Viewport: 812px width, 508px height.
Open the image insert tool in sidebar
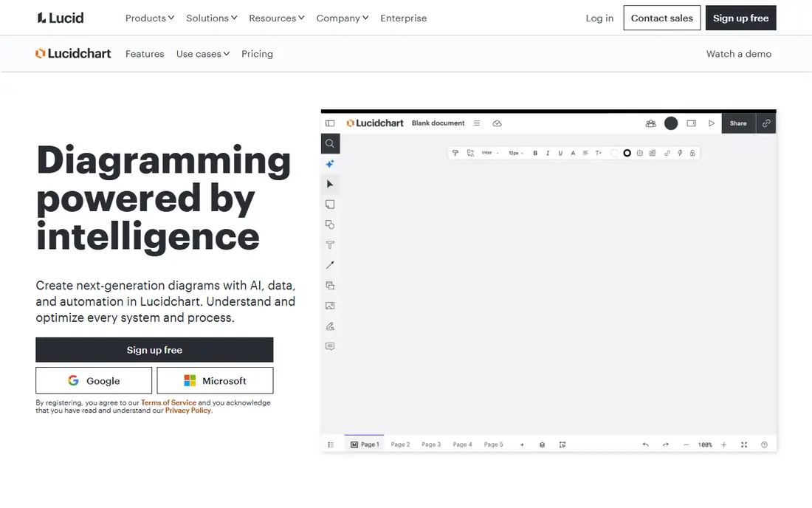coord(330,306)
